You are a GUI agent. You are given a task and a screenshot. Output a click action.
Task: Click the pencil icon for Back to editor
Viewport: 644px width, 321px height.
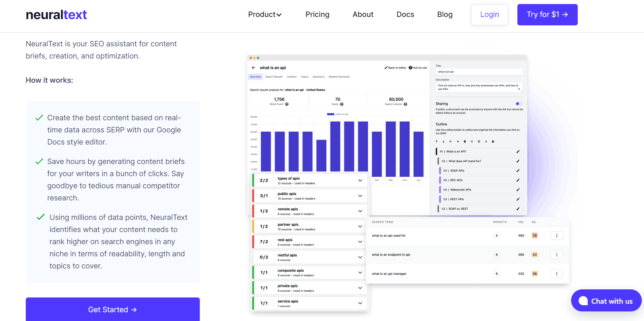pyautogui.click(x=386, y=68)
